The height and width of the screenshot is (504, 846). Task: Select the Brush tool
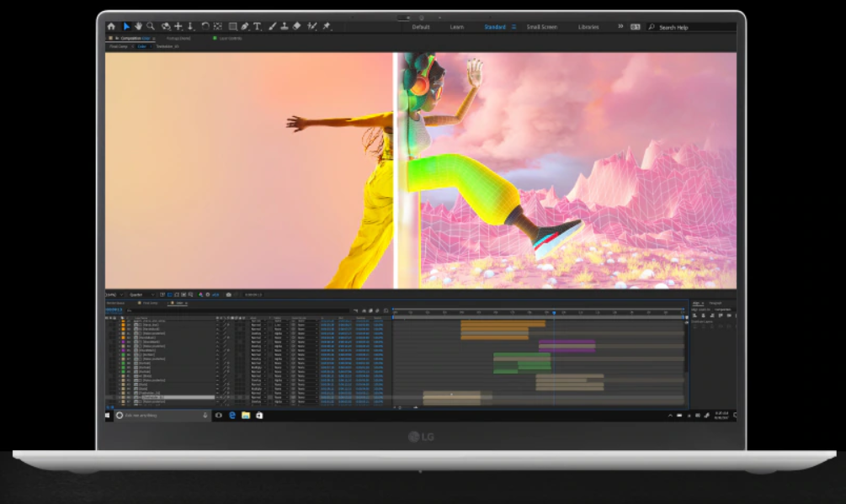coord(273,26)
